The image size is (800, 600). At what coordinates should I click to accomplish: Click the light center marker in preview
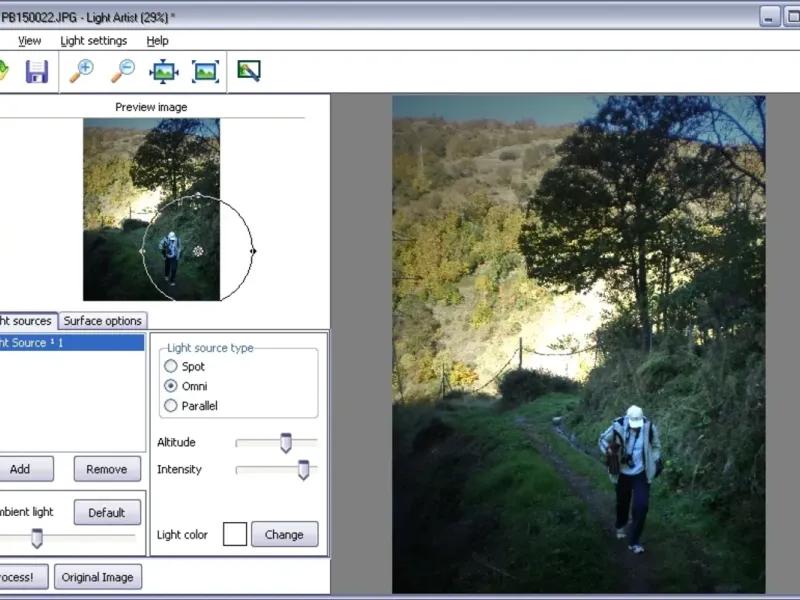198,251
